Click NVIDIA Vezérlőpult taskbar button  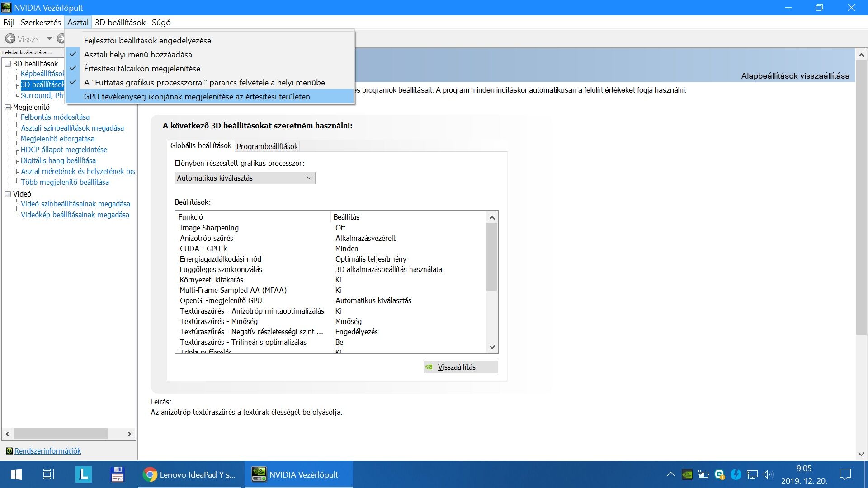299,474
